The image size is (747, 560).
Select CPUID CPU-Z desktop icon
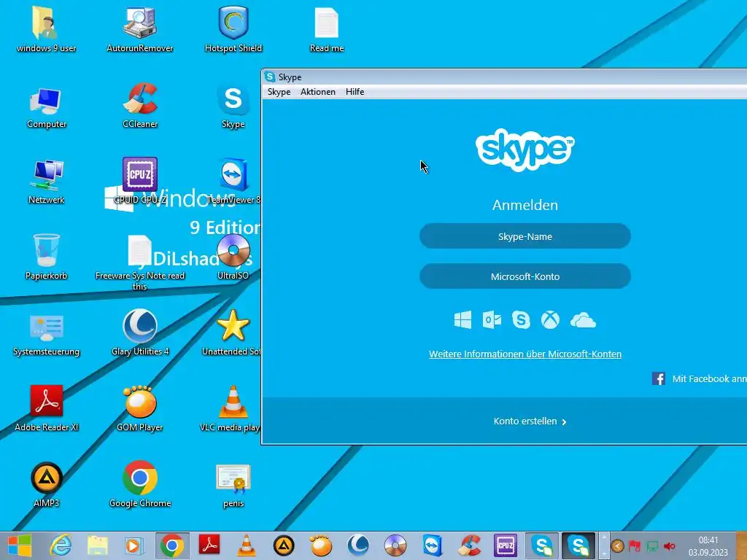pos(139,181)
